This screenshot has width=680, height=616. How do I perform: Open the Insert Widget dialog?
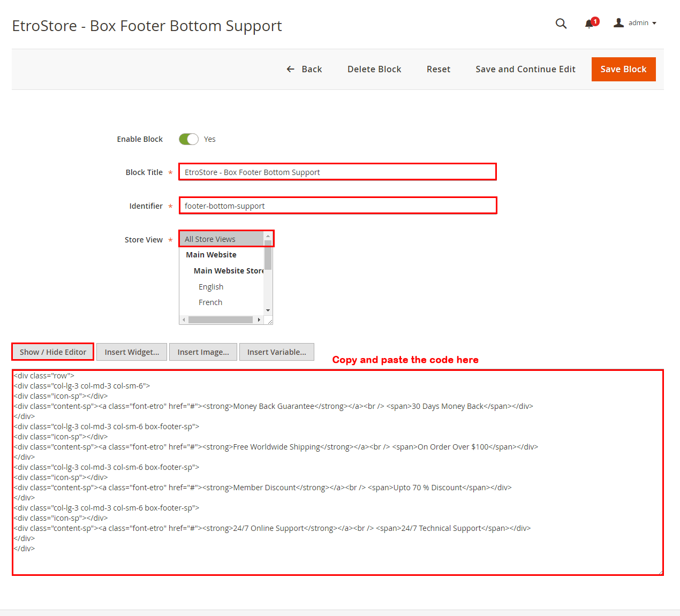pos(132,352)
